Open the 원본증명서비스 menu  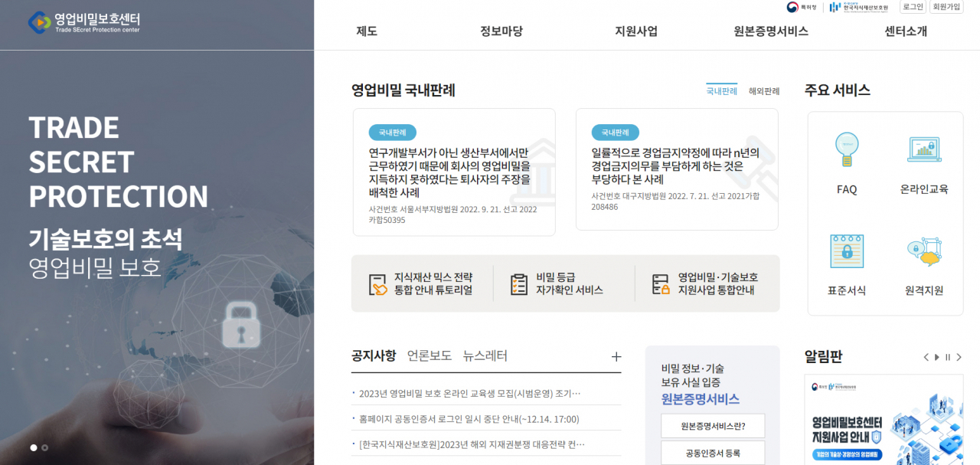pos(771,31)
